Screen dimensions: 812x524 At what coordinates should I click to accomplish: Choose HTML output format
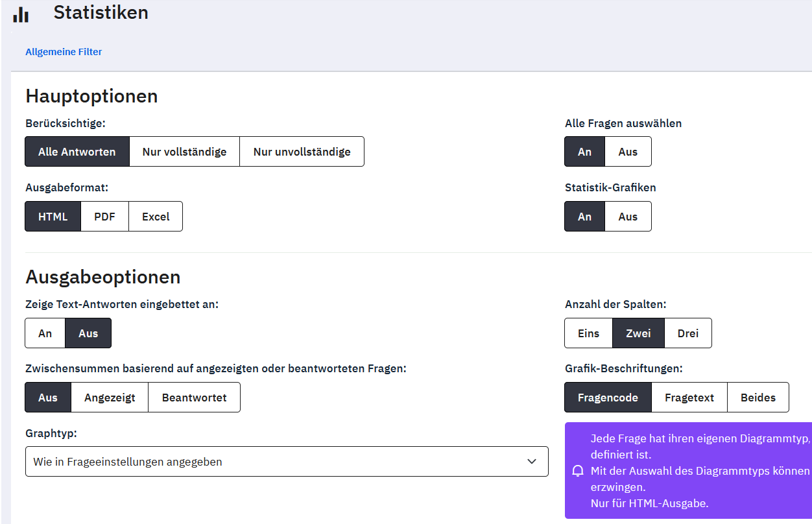[53, 217]
